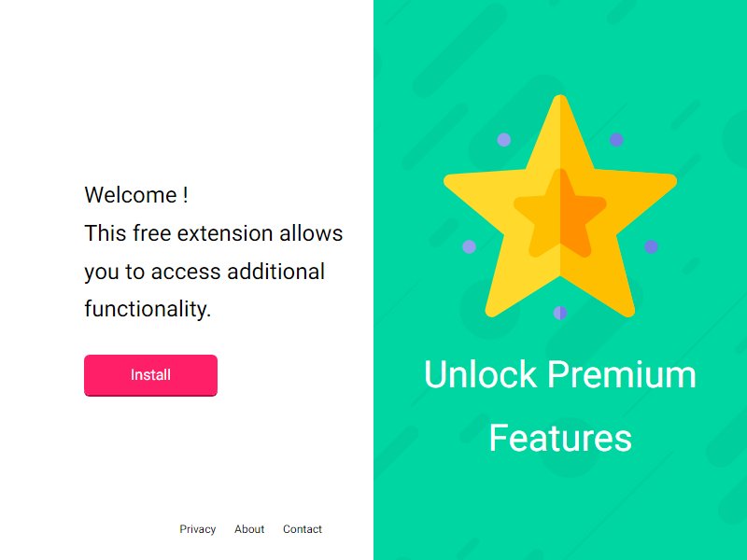Image resolution: width=747 pixels, height=560 pixels.
Task: Click the pink Install button
Action: 150,375
